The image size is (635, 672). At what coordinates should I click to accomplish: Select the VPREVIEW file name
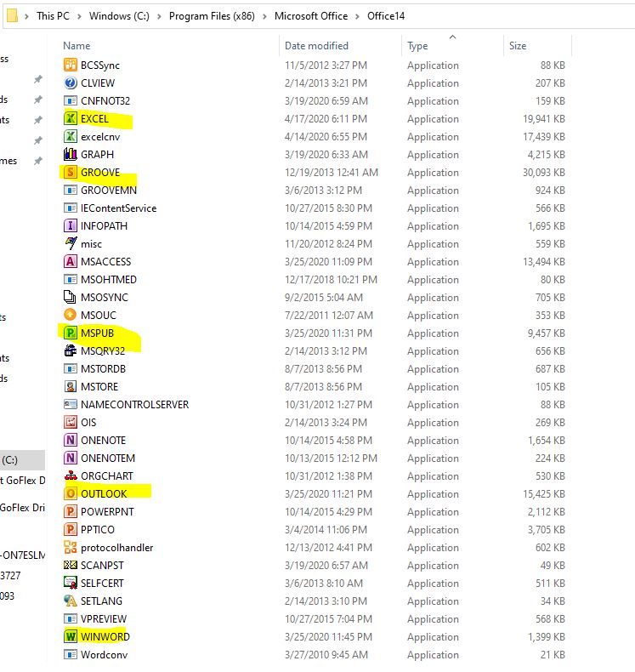(104, 619)
